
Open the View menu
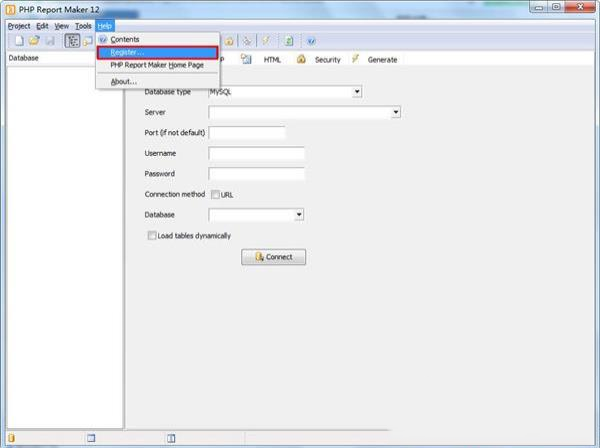tap(61, 26)
